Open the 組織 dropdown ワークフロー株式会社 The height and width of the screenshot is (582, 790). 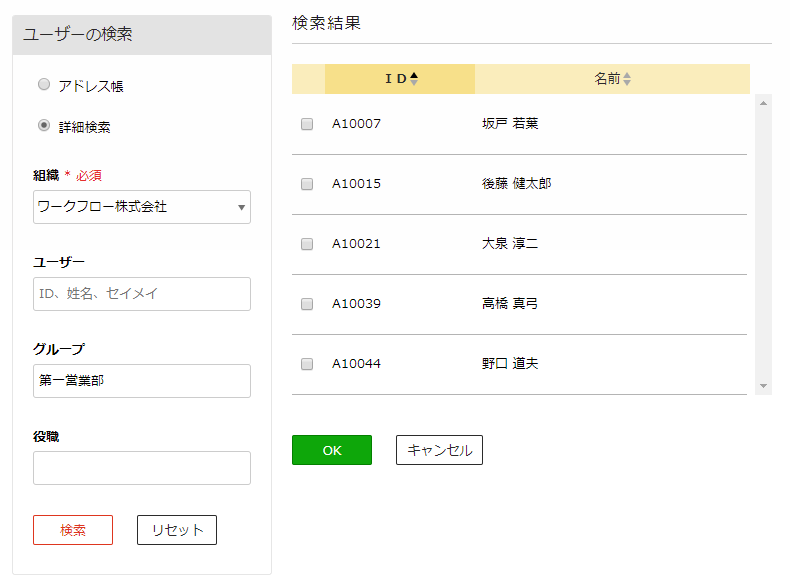point(142,207)
